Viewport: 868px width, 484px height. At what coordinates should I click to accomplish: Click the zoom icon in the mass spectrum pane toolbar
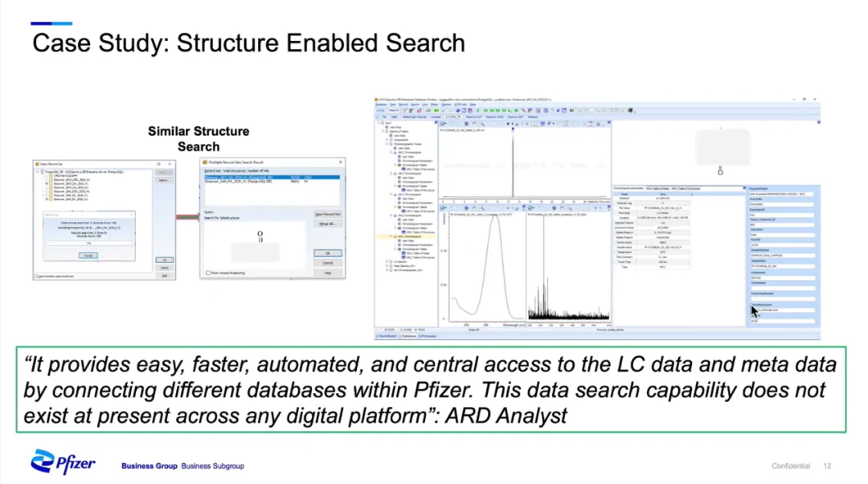point(570,208)
